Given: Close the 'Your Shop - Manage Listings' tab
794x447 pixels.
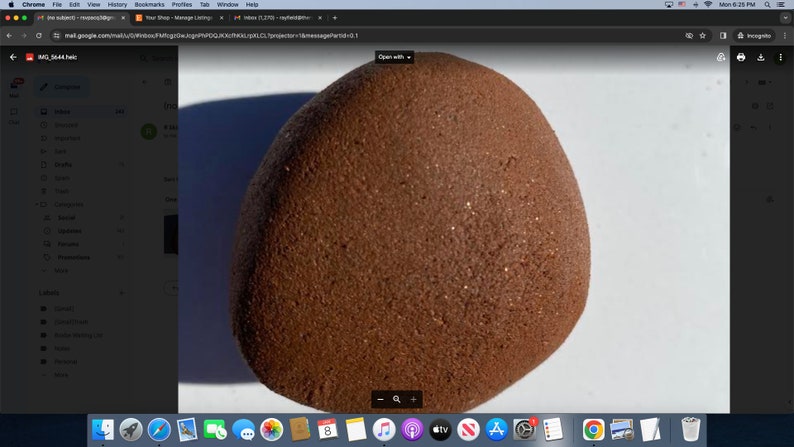Looking at the screenshot, I should (x=221, y=18).
